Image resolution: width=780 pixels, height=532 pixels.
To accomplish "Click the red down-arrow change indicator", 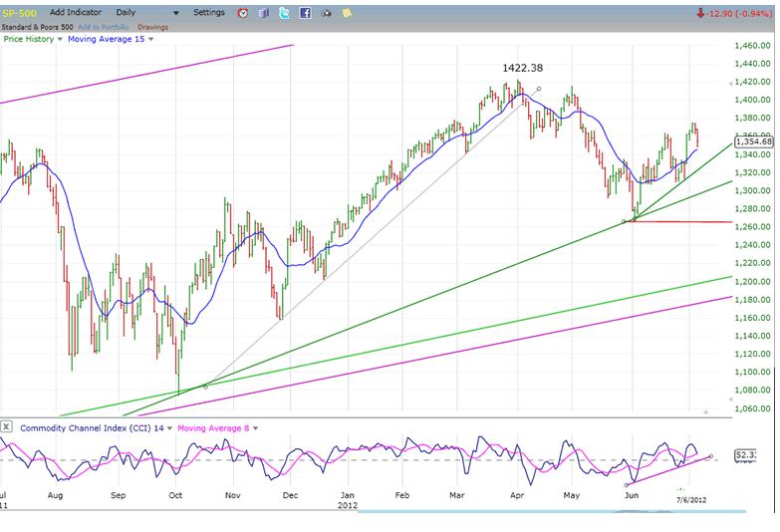I will tap(700, 13).
